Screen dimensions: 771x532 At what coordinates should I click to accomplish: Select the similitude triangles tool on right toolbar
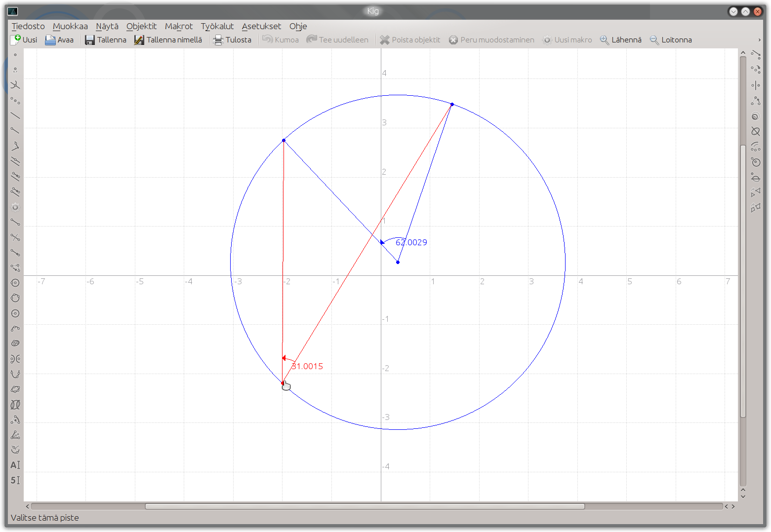(756, 192)
